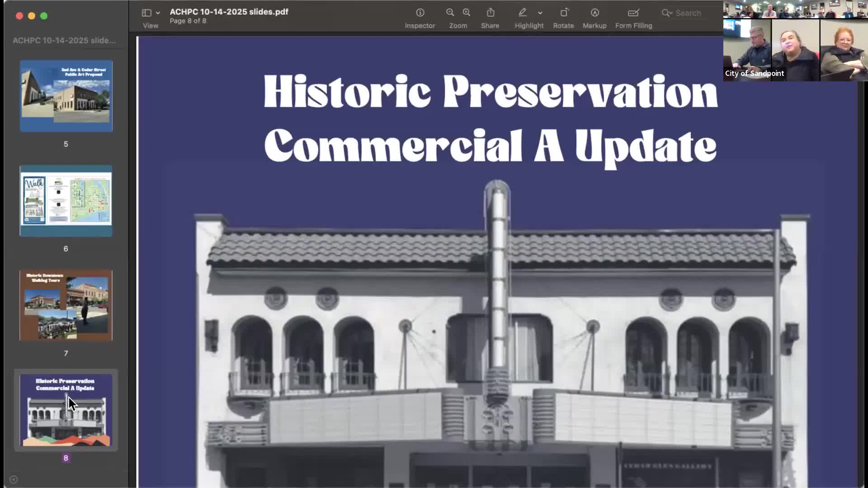Open the Inspector info icon
The height and width of the screenshot is (488, 868).
tap(420, 13)
